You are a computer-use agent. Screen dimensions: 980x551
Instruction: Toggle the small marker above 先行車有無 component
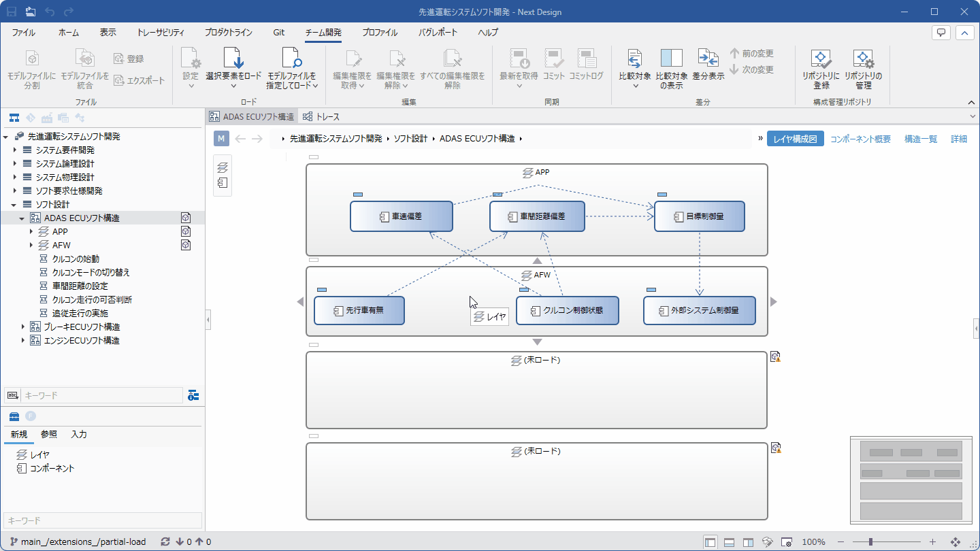click(x=322, y=290)
